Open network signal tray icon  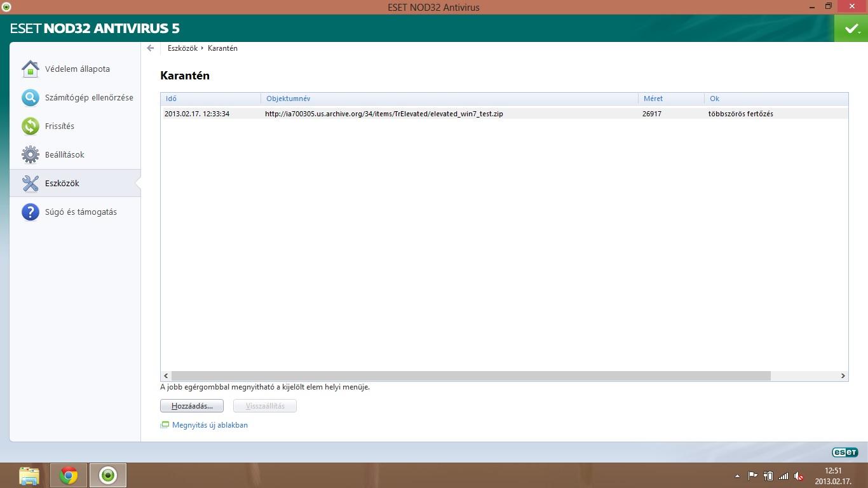[x=783, y=476]
